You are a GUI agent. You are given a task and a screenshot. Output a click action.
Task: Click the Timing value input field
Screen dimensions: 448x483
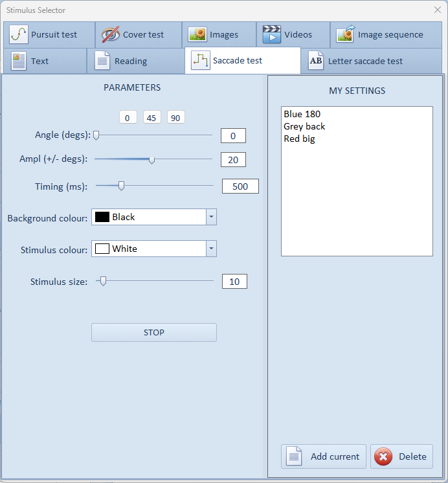pyautogui.click(x=240, y=186)
